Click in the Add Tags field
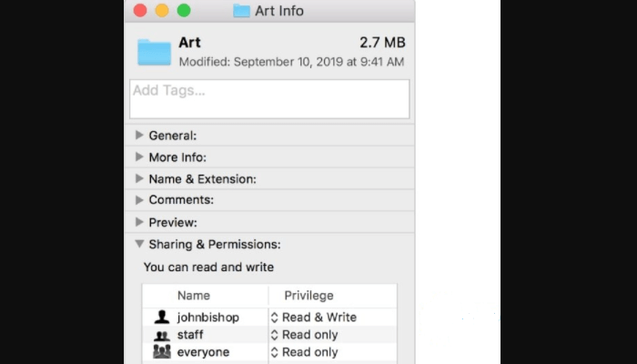The image size is (637, 364). 269,98
